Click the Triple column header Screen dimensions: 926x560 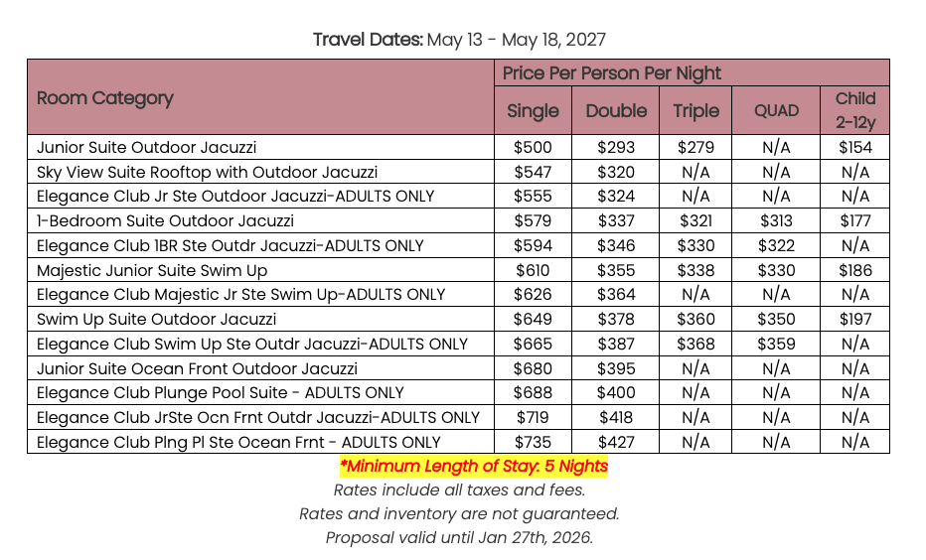(695, 111)
